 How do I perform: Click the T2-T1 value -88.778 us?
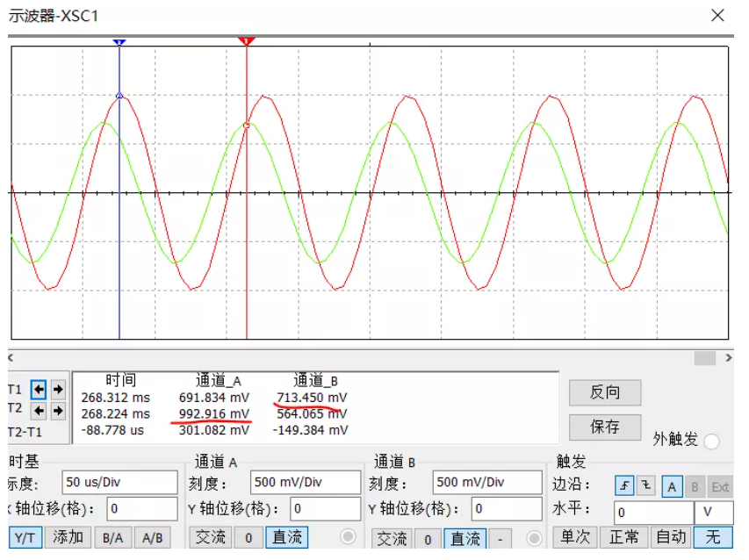tap(112, 431)
